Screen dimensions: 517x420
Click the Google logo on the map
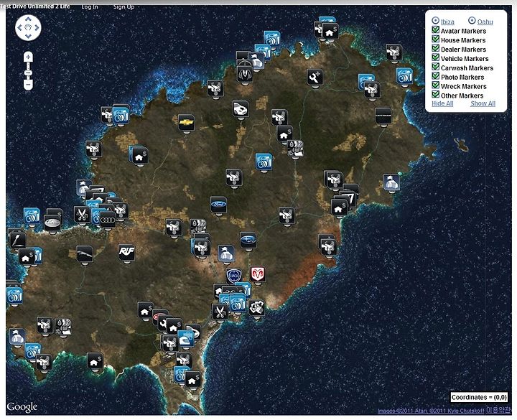click(x=22, y=407)
